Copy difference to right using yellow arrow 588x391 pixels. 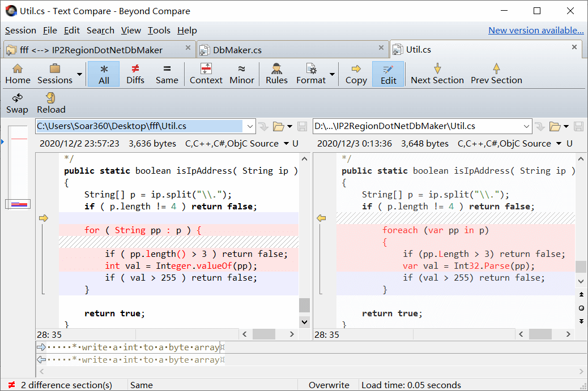coord(44,218)
